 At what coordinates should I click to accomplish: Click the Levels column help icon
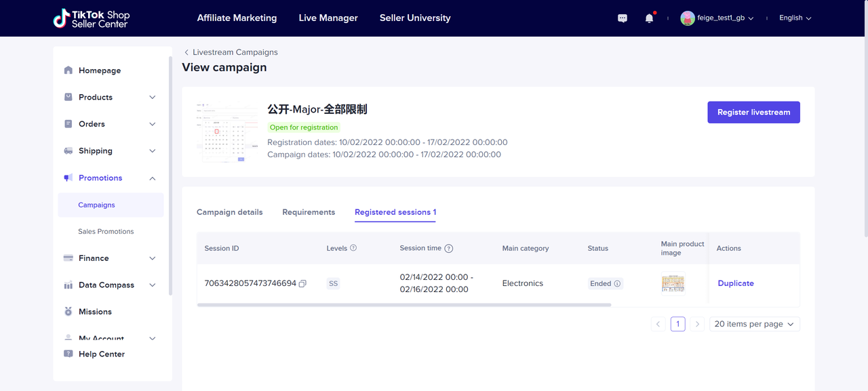point(353,248)
